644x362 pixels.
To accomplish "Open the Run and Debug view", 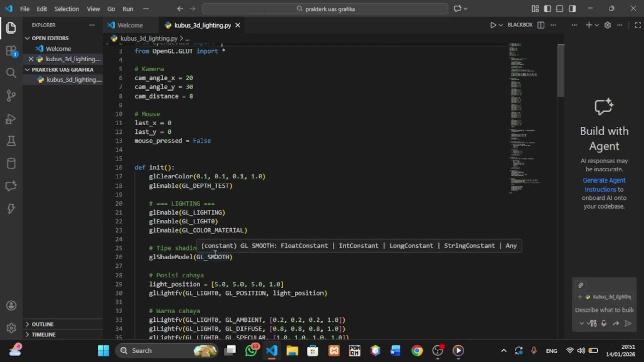I will coord(11,119).
